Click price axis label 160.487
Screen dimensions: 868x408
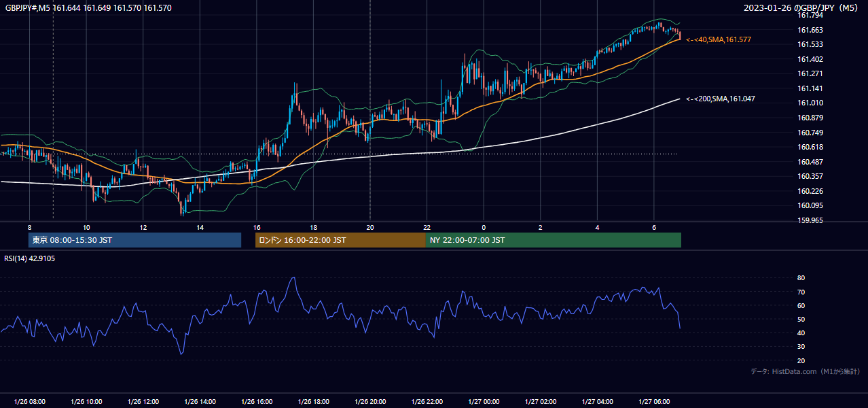pyautogui.click(x=810, y=162)
